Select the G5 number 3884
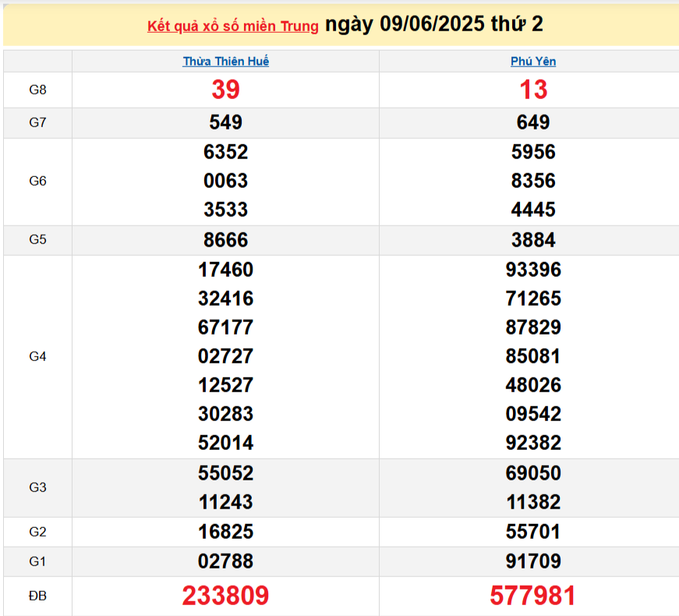Screen dimensions: 679x616 coord(533,240)
